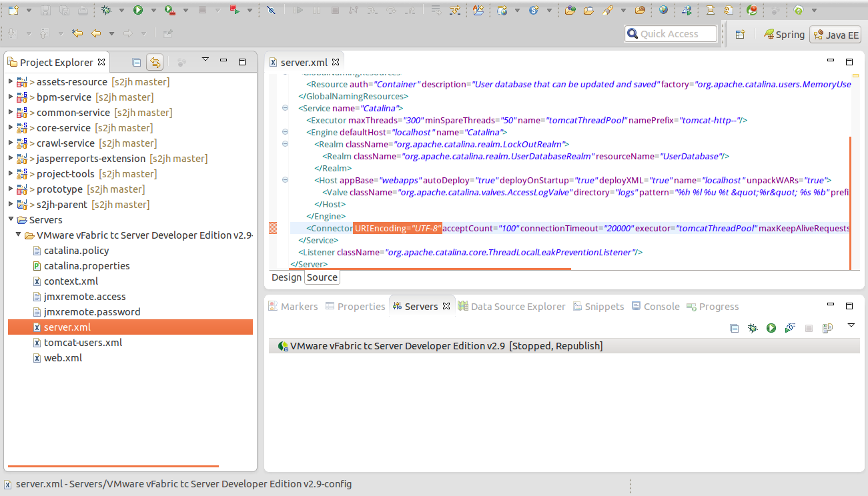Screen dimensions: 868x496
Task: Switch to the Design tab of editor
Action: (287, 277)
